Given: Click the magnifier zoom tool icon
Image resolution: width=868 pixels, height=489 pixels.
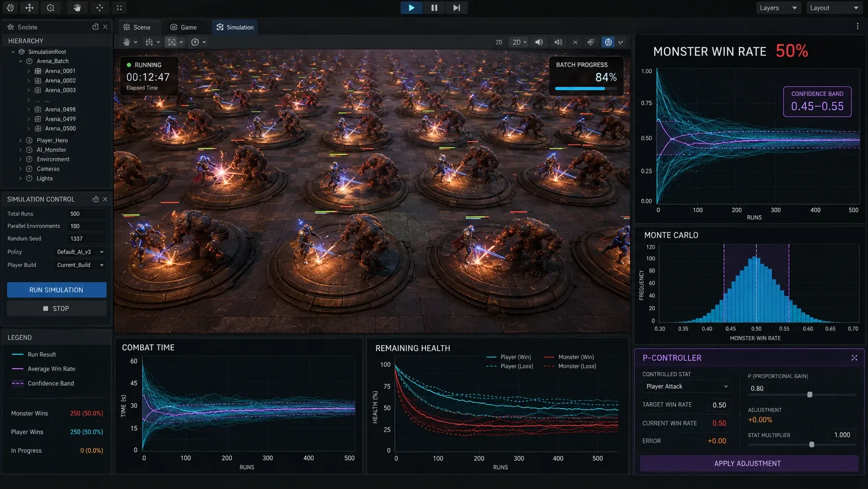Looking at the screenshot, I should pos(50,8).
